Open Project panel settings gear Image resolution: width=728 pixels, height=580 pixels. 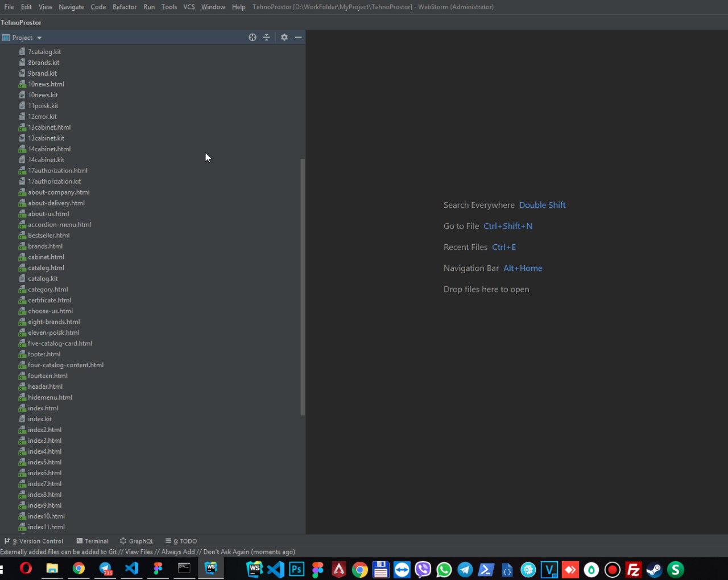tap(284, 38)
